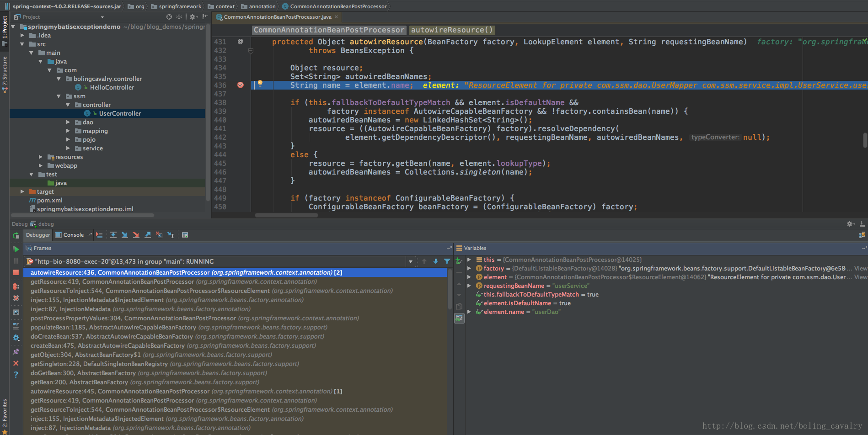Expand the factory variable node

tap(469, 269)
